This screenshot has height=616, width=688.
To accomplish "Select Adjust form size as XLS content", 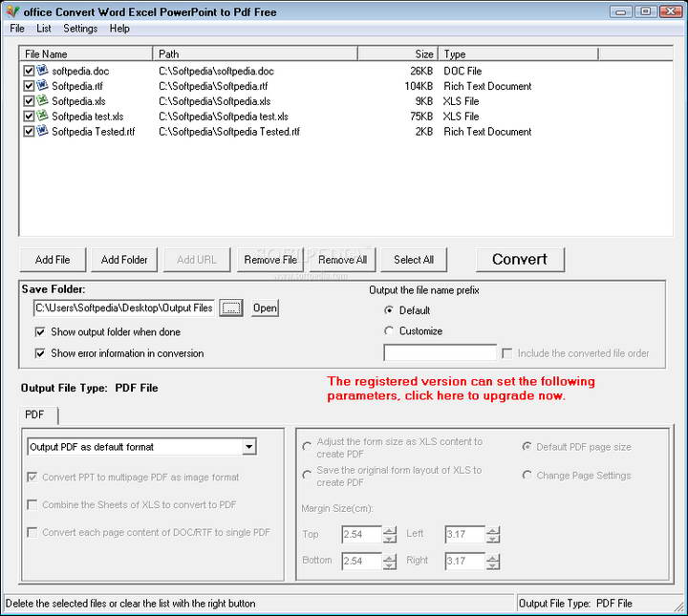I will coord(307,447).
